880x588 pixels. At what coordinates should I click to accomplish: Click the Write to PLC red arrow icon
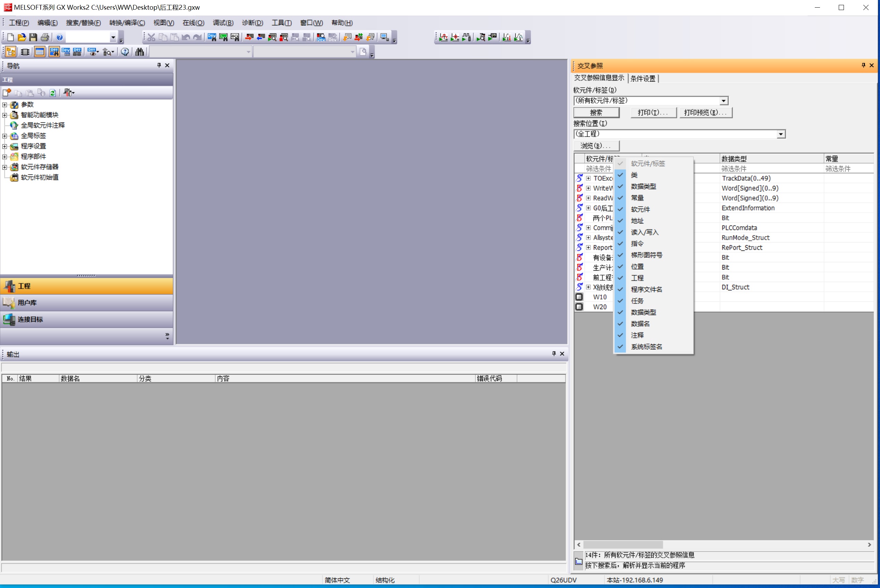pyautogui.click(x=249, y=37)
